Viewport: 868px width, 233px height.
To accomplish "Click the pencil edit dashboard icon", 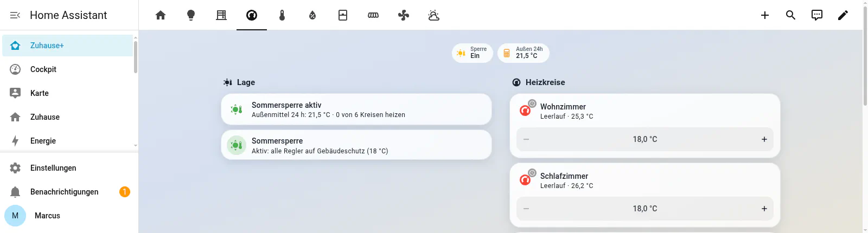I will click(x=843, y=15).
